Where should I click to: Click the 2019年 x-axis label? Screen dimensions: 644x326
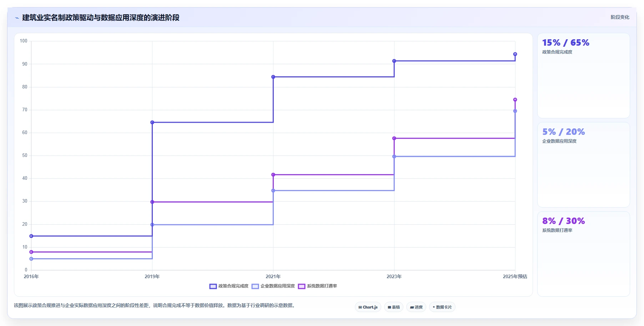[152, 276]
